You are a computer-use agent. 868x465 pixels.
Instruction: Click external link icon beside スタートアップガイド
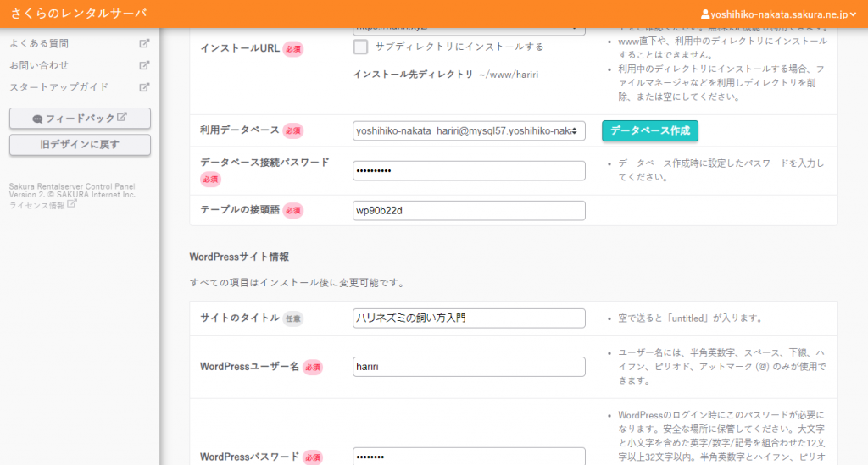144,86
